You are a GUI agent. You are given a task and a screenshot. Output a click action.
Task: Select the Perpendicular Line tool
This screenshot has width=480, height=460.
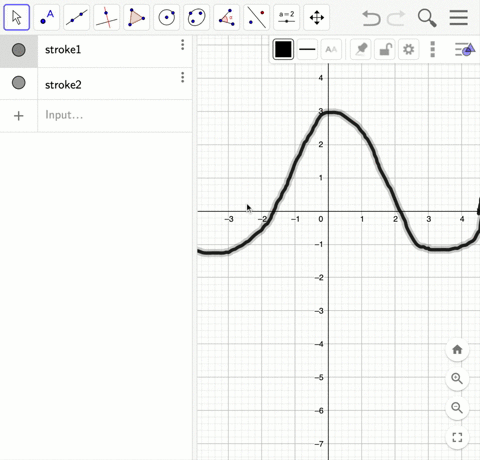point(107,17)
